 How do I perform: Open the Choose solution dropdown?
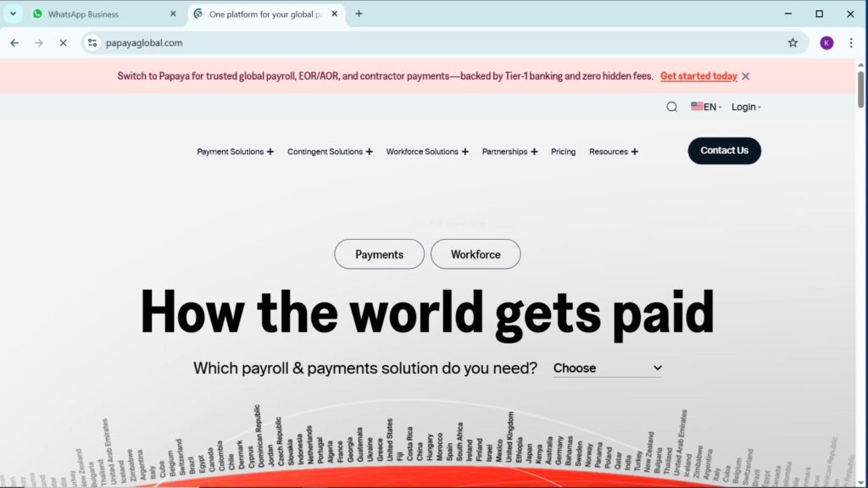[x=607, y=368]
